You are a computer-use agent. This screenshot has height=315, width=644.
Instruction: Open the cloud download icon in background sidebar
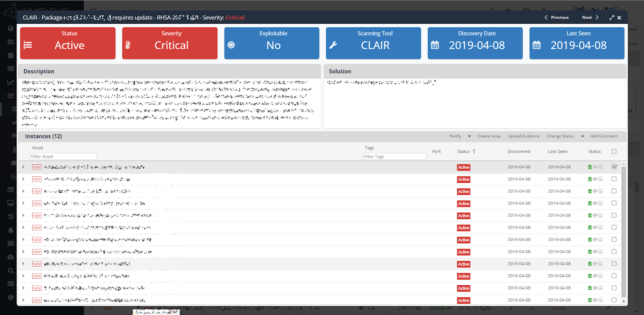(x=11, y=257)
